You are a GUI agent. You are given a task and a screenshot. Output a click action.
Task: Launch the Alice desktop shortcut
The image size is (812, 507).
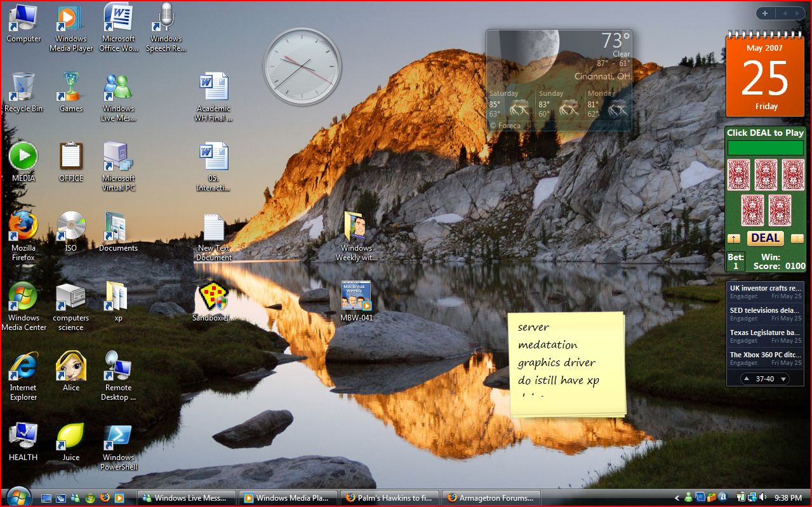(70, 367)
